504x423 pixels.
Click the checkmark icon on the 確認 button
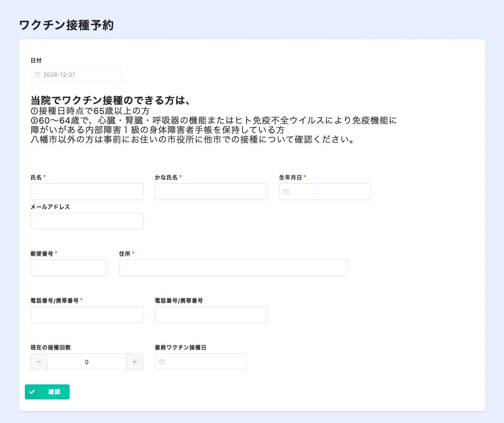[x=32, y=392]
